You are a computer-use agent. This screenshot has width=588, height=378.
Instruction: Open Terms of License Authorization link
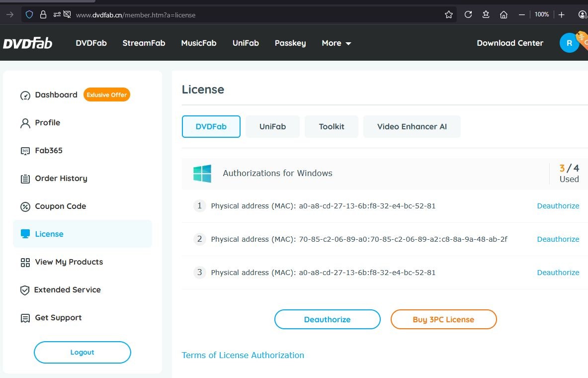pos(243,355)
